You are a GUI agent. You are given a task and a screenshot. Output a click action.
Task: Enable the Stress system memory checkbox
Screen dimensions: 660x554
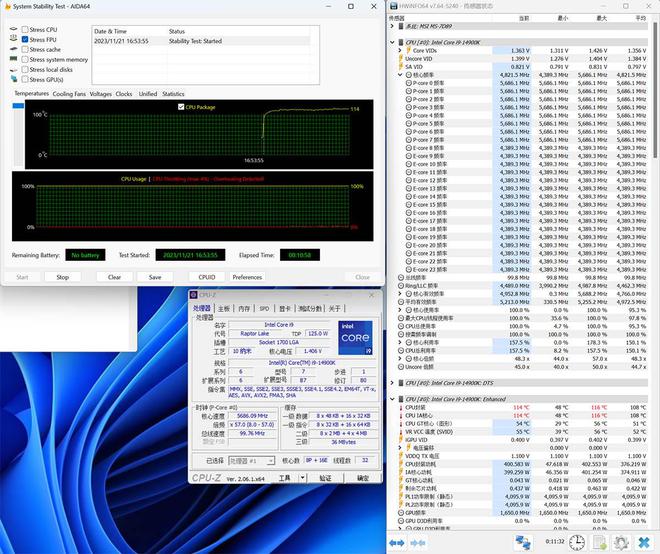[x=25, y=59]
